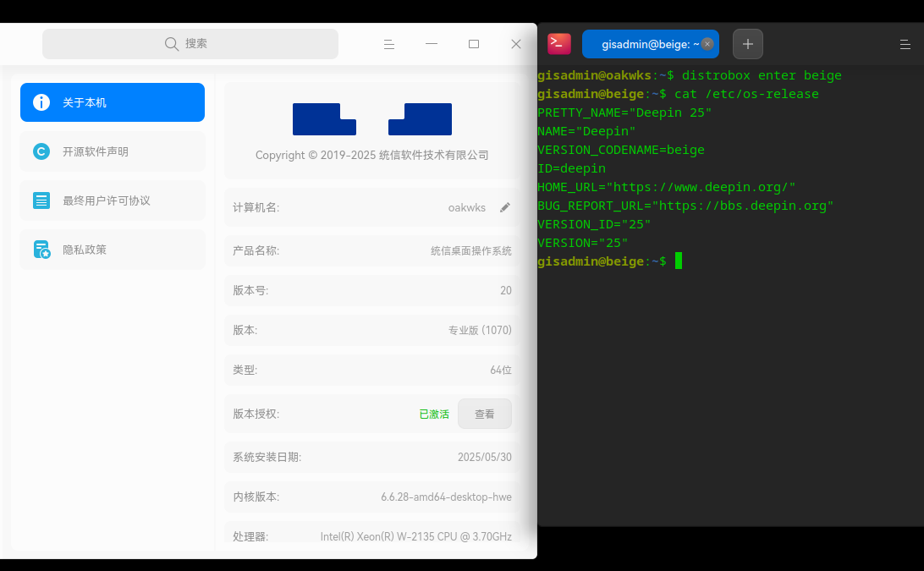Open the terminal window hamburger menu

point(905,44)
